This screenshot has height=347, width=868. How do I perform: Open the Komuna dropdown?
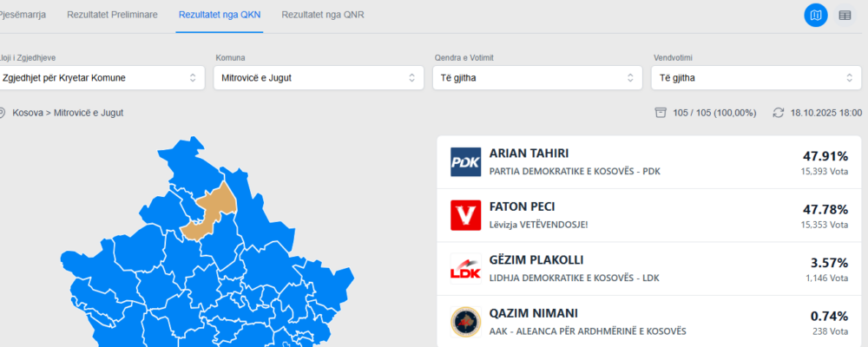pyautogui.click(x=318, y=78)
